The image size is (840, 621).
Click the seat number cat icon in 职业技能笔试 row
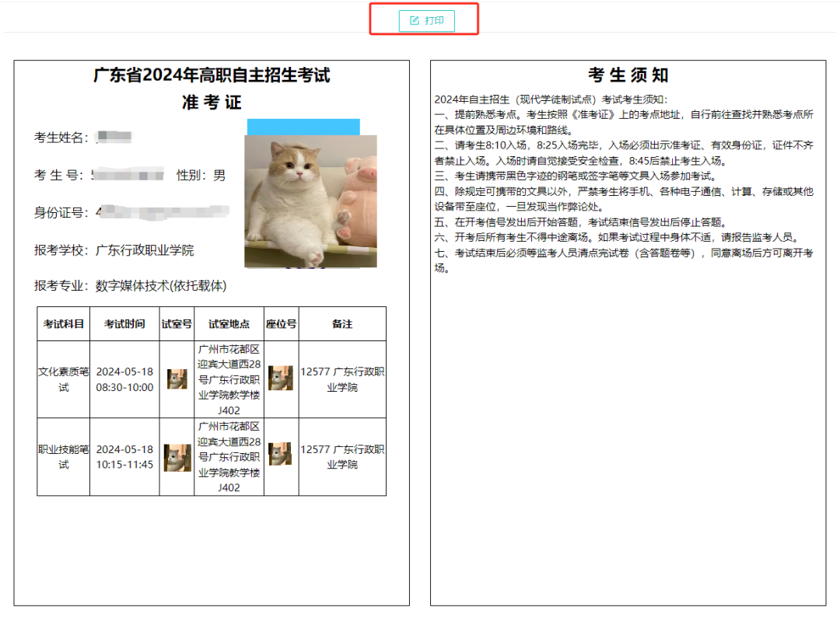tap(280, 454)
